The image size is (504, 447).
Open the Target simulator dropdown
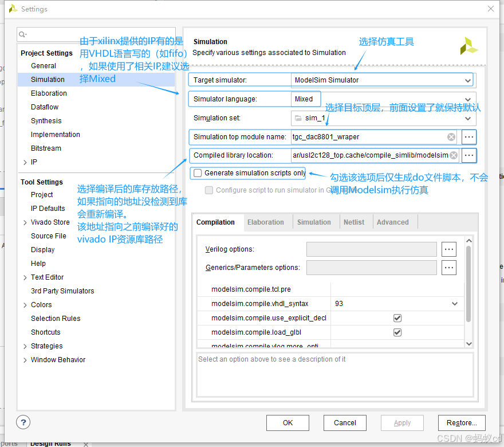[x=468, y=80]
